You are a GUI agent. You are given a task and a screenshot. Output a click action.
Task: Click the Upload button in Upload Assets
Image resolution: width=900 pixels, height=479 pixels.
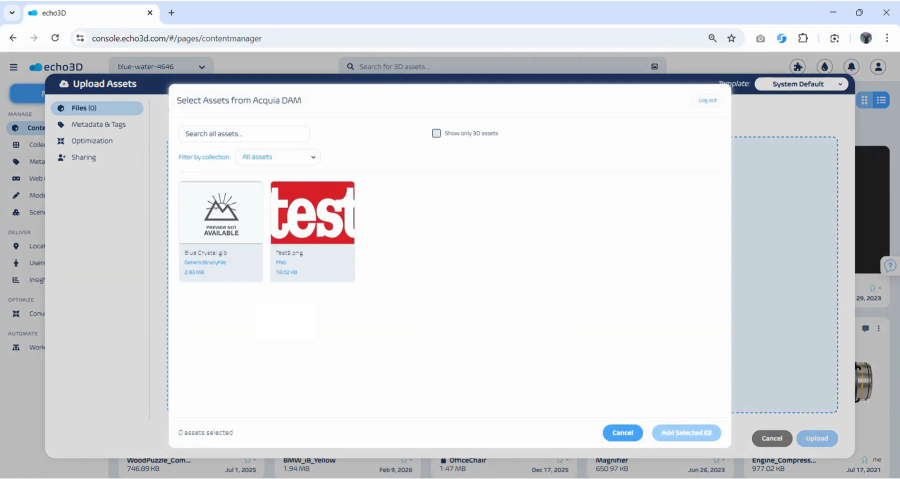click(x=817, y=438)
